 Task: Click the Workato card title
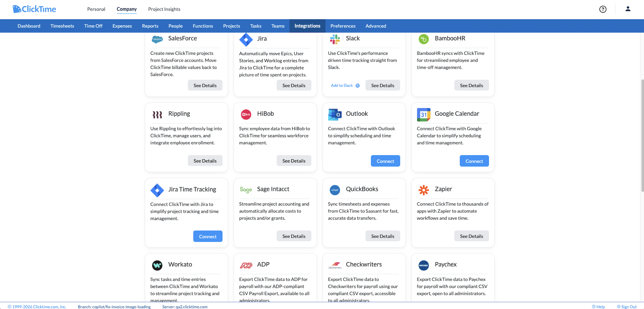(x=180, y=264)
